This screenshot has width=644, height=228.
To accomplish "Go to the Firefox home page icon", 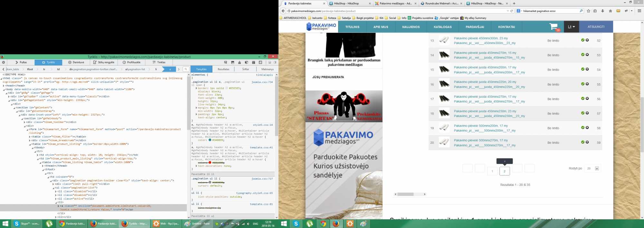I will click(610, 11).
